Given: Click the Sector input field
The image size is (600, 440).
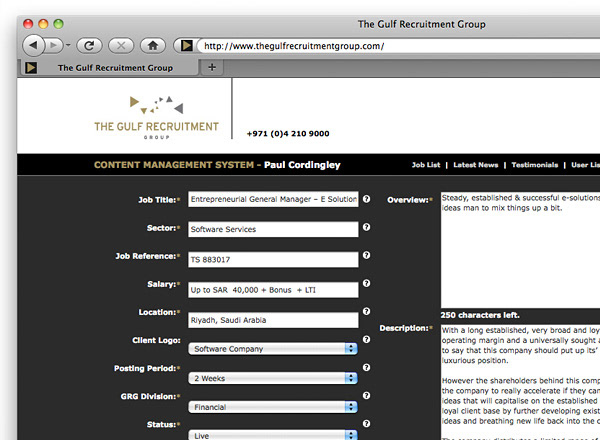Looking at the screenshot, I should click(x=273, y=229).
